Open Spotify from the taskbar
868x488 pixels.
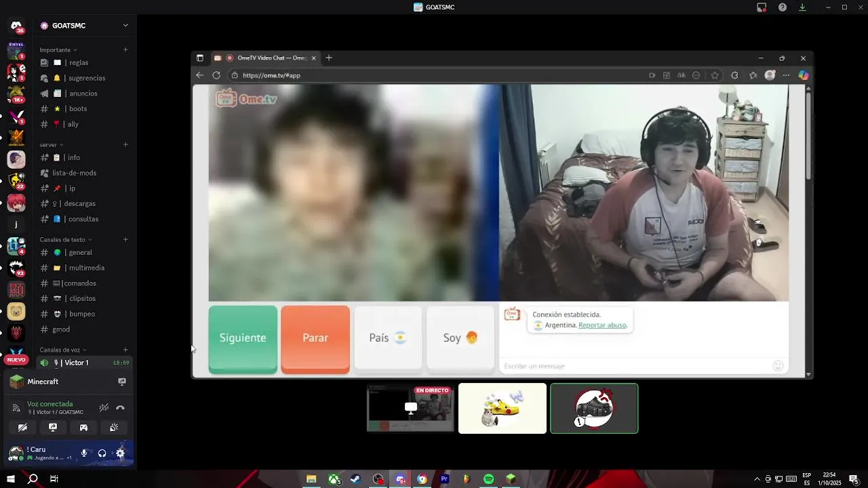click(x=489, y=479)
